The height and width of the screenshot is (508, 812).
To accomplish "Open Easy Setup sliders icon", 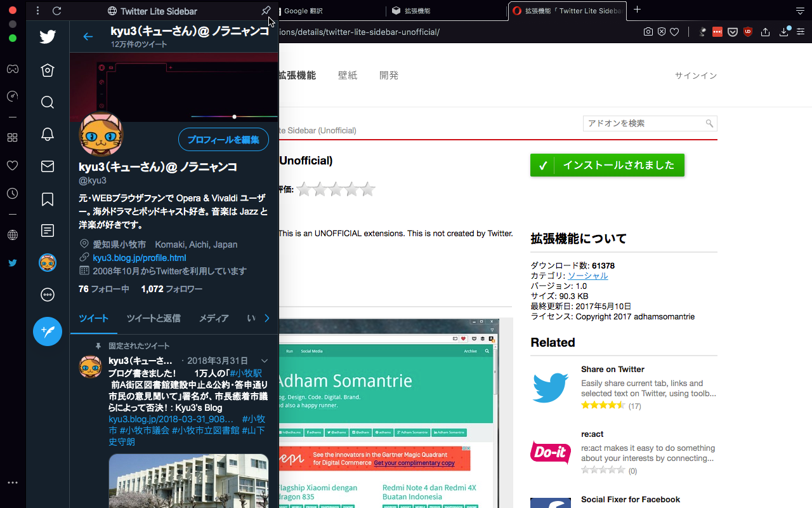I will (800, 32).
